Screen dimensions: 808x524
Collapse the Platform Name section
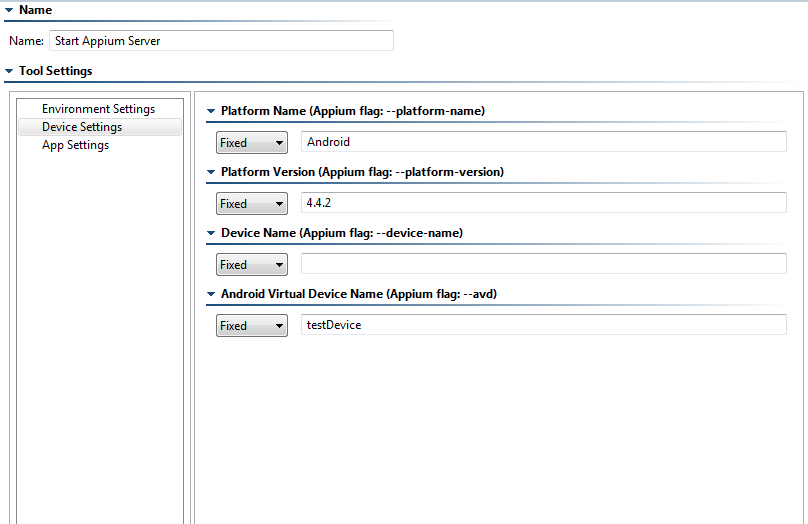211,111
